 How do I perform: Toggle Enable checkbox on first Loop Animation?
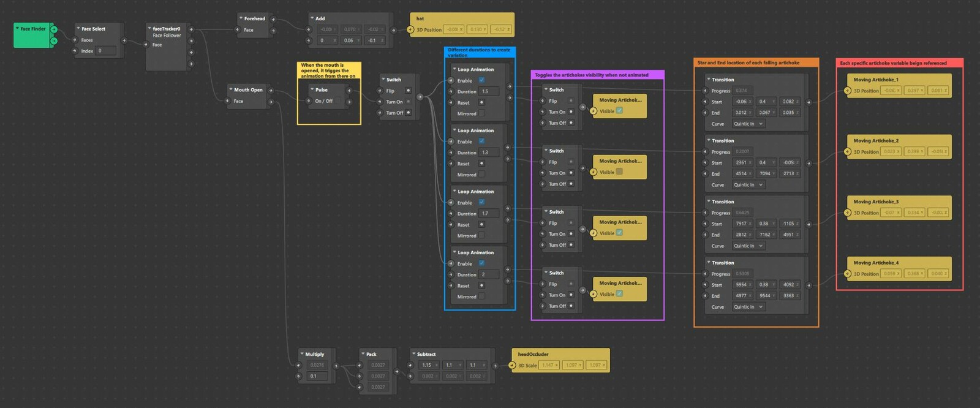coord(481,80)
